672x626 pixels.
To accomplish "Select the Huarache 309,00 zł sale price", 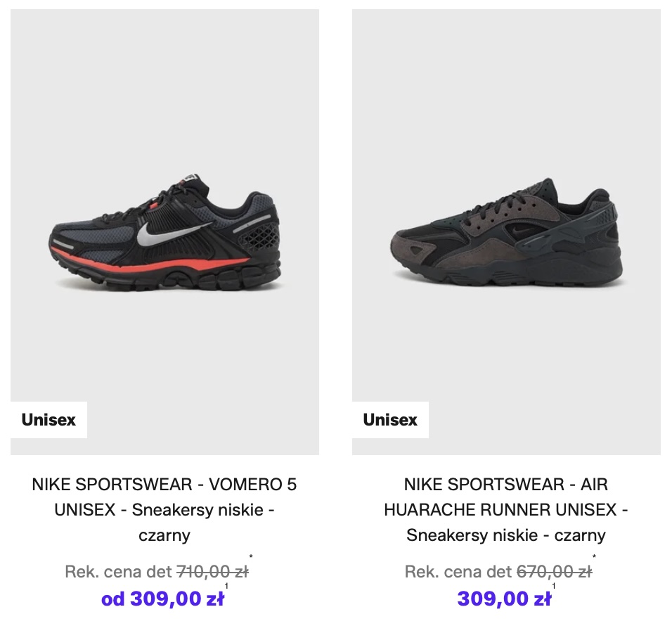I will pos(504,599).
